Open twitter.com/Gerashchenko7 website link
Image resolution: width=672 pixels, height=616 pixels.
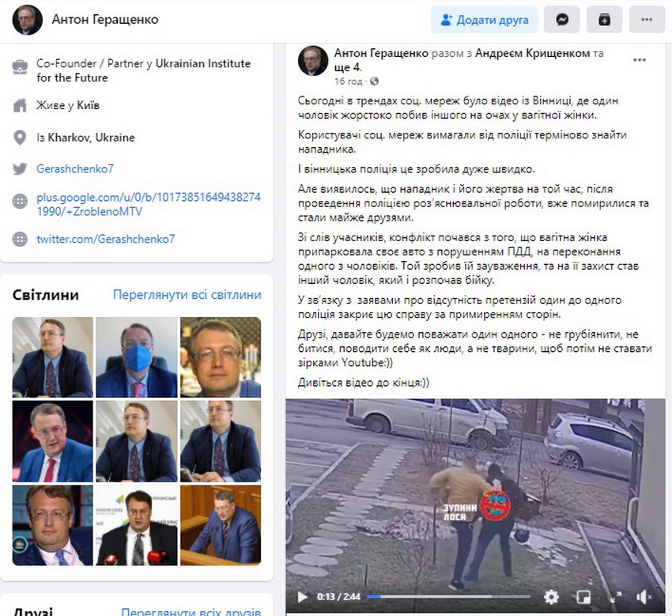(105, 239)
